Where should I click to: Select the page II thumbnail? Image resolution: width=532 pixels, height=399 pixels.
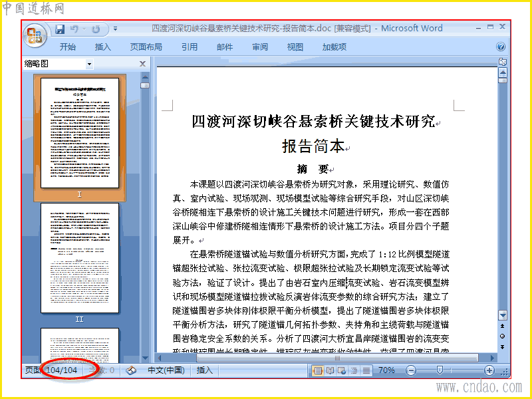[80, 258]
